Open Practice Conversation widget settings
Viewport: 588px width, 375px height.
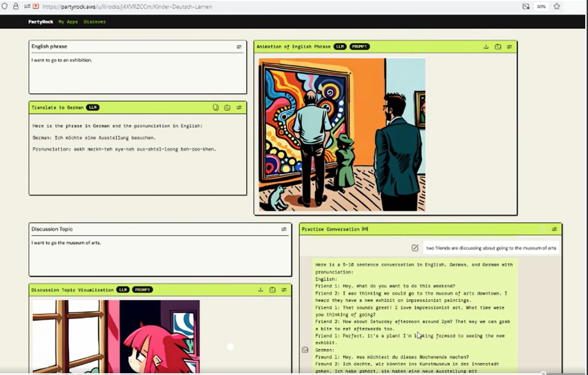tap(554, 229)
